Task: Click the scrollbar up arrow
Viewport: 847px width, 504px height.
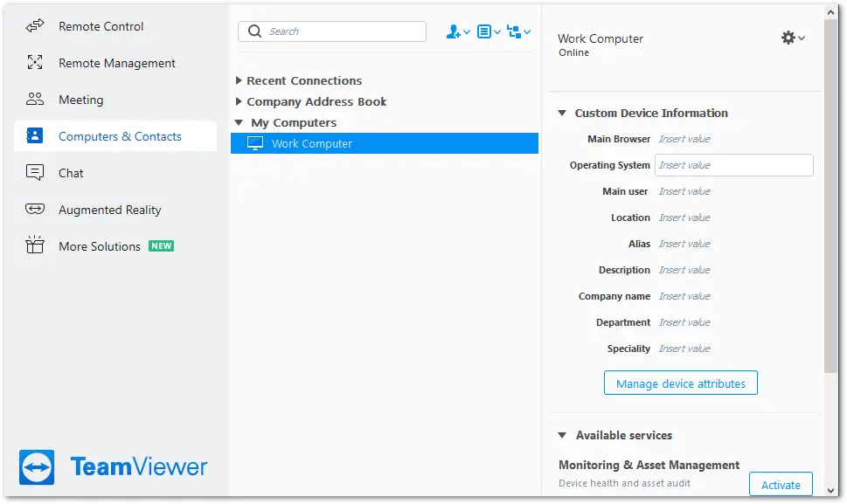Action: pyautogui.click(x=830, y=12)
